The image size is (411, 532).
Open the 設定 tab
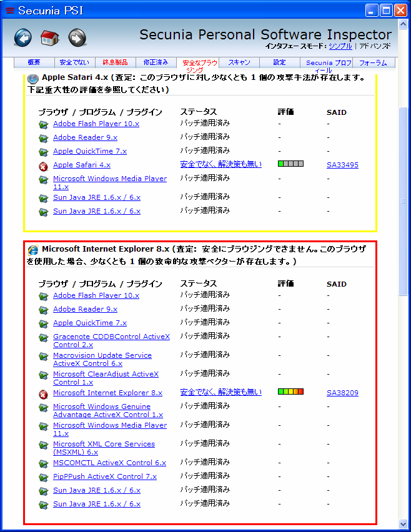(x=280, y=62)
